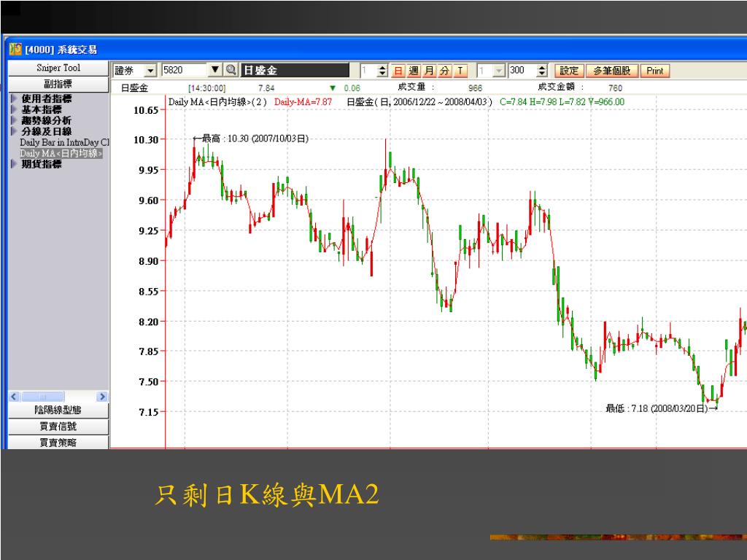
Task: Click the Daily-MA=7.87 legend text
Action: pos(303,102)
